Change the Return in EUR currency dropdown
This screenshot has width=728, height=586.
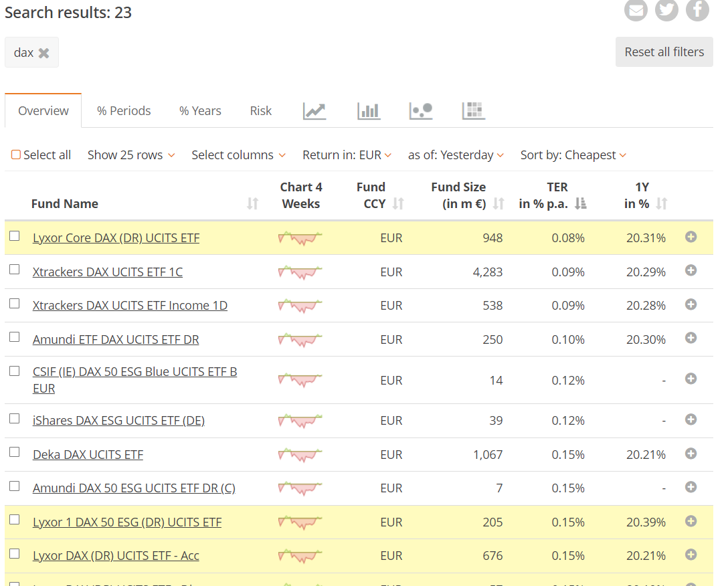347,155
